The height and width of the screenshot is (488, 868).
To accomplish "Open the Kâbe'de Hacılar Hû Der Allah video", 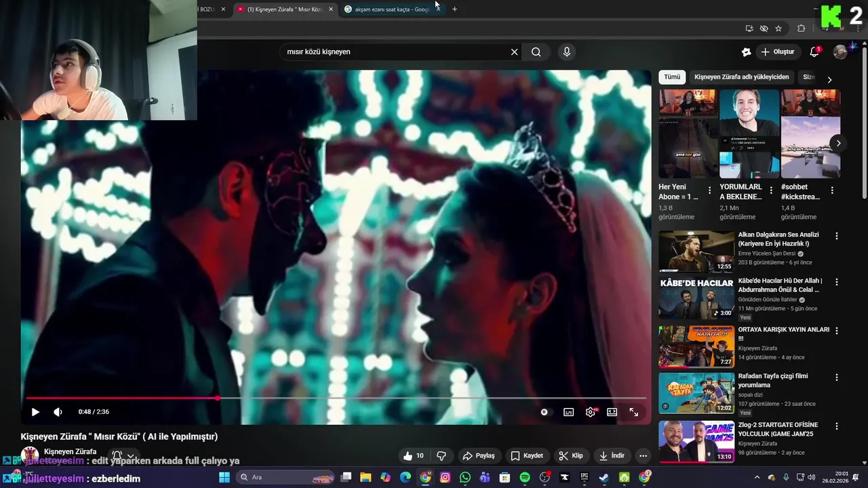I will [x=696, y=298].
